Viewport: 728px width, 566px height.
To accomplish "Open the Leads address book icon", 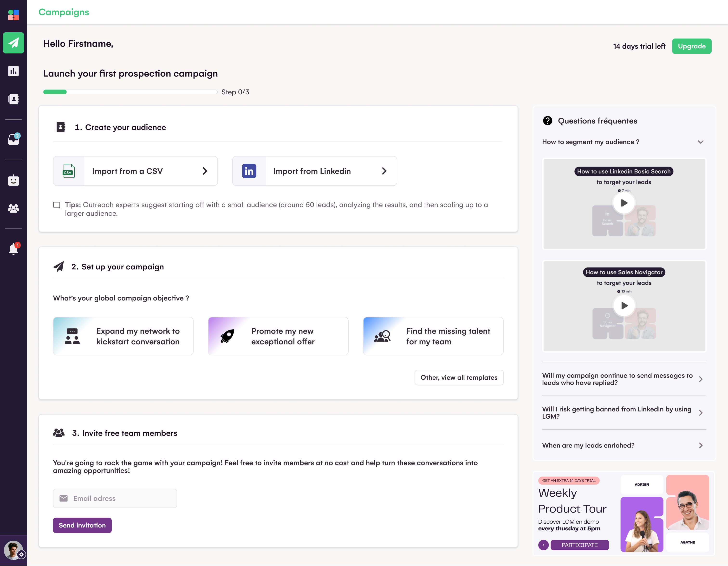I will (13, 99).
